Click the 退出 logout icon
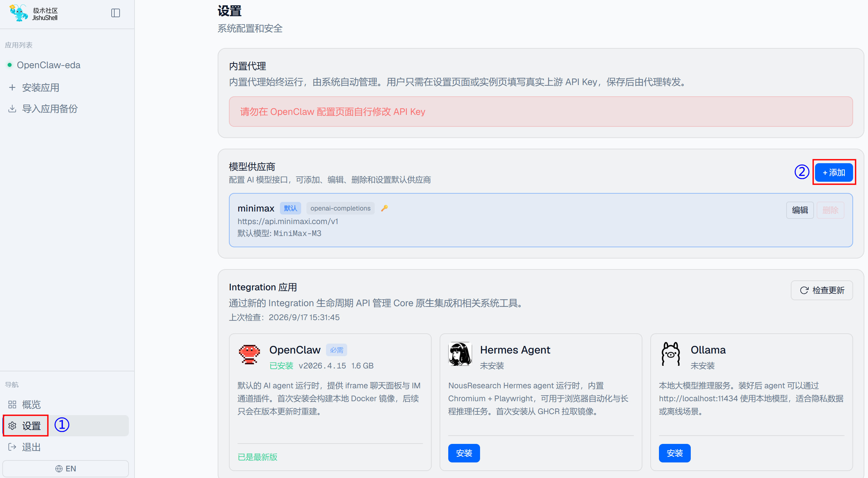The width and height of the screenshot is (868, 478). point(13,447)
